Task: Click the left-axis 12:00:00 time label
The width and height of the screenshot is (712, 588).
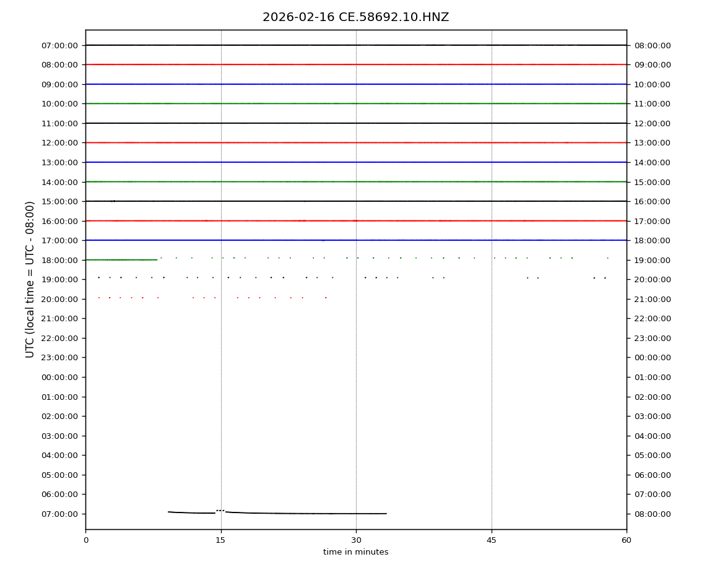Action: click(59, 143)
